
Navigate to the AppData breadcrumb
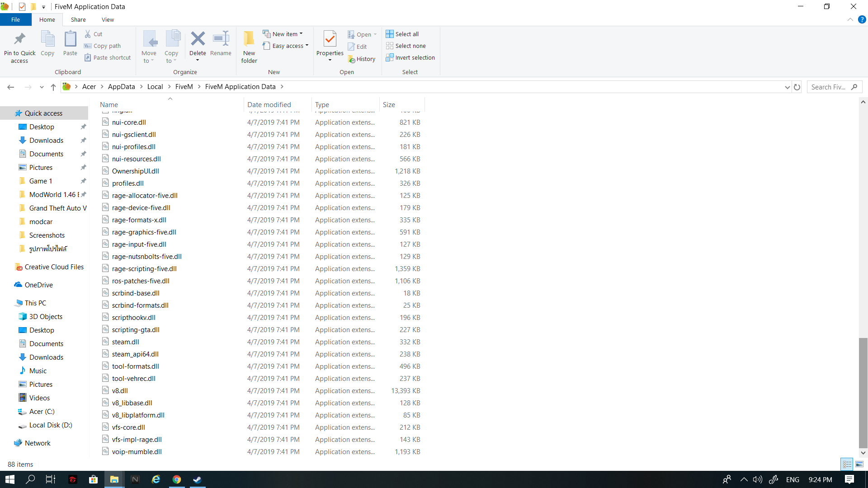121,87
